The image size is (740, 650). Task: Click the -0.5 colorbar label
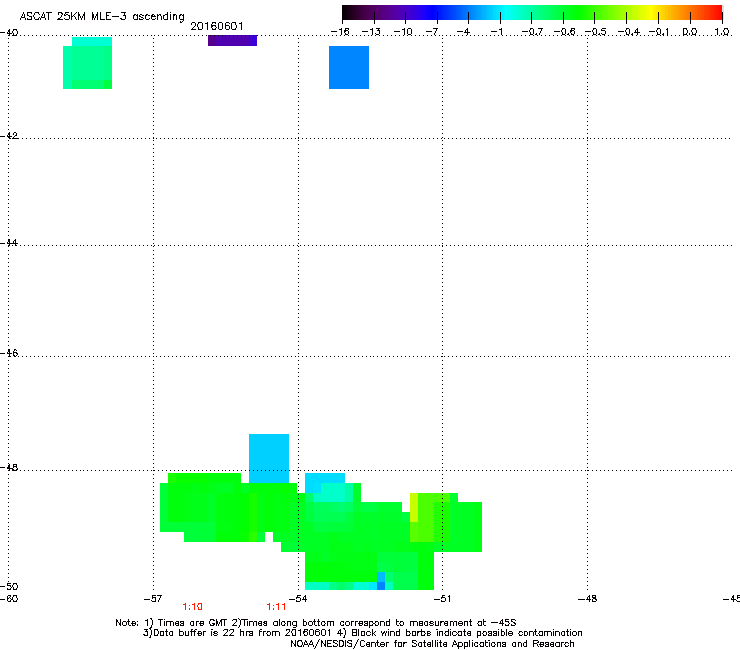pyautogui.click(x=596, y=32)
